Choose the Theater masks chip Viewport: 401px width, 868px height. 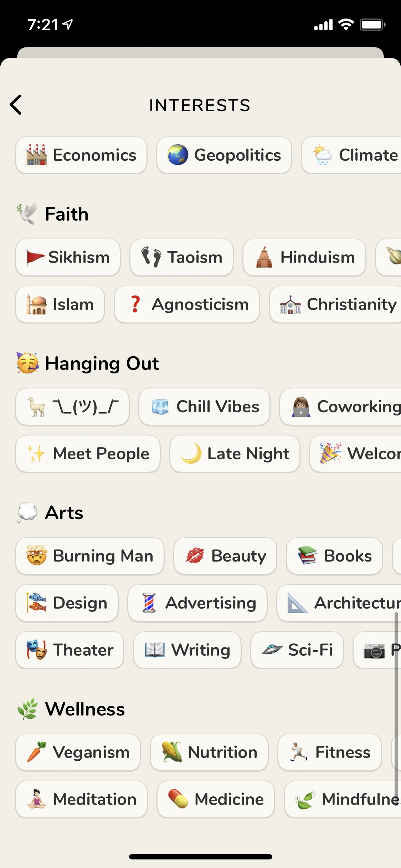pos(70,650)
